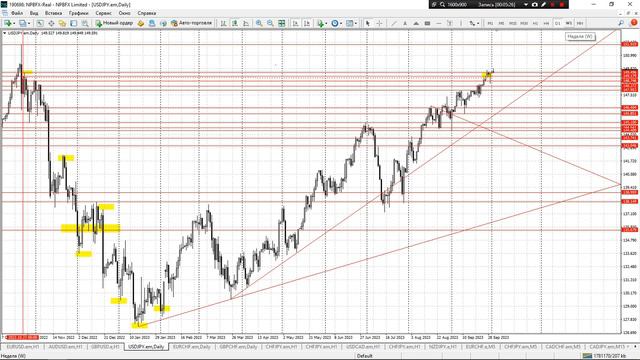Show the Market Watch panel
Image resolution: width=640 pixels, height=360 pixels.
40,23
